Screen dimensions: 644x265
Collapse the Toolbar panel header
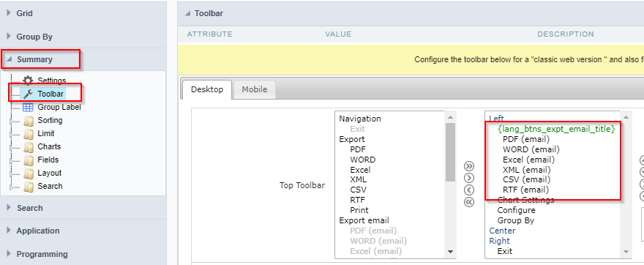(x=187, y=13)
